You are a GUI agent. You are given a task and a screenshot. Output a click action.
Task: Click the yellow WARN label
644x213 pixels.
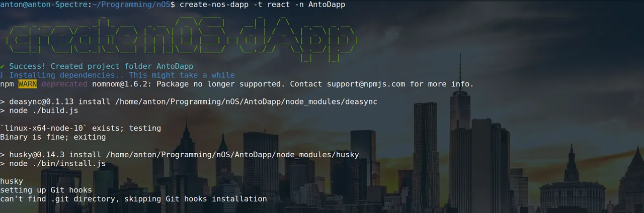coord(28,84)
